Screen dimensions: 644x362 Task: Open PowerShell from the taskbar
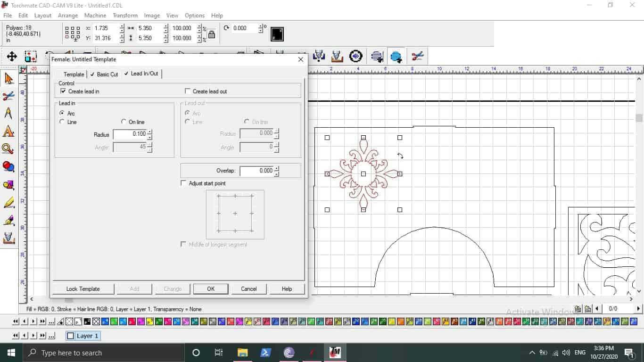(265, 353)
